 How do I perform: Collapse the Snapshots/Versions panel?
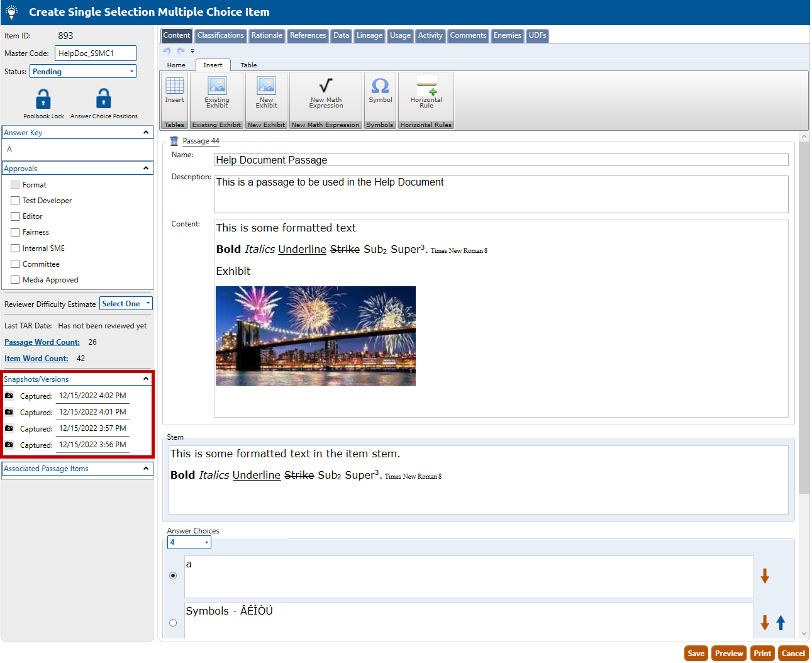click(146, 379)
